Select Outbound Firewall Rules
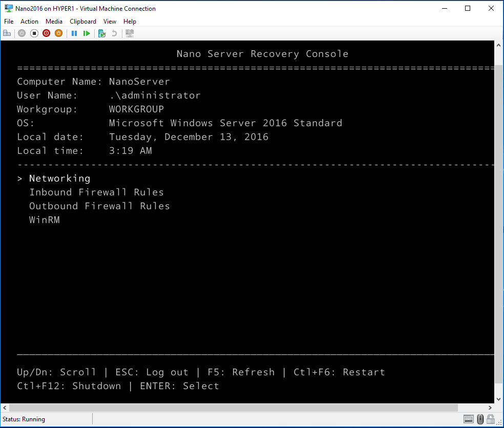This screenshot has height=428, width=504. pos(99,206)
